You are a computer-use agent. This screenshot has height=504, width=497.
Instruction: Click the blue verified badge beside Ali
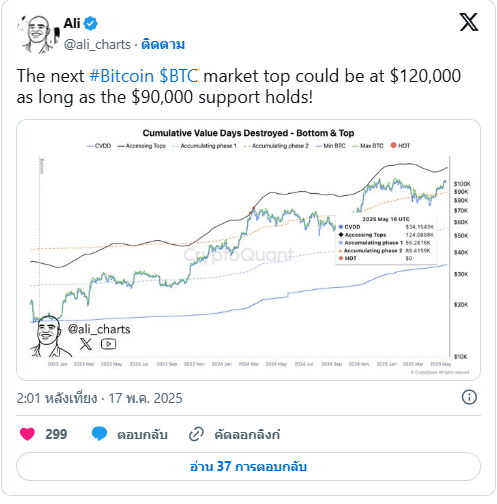[x=90, y=23]
